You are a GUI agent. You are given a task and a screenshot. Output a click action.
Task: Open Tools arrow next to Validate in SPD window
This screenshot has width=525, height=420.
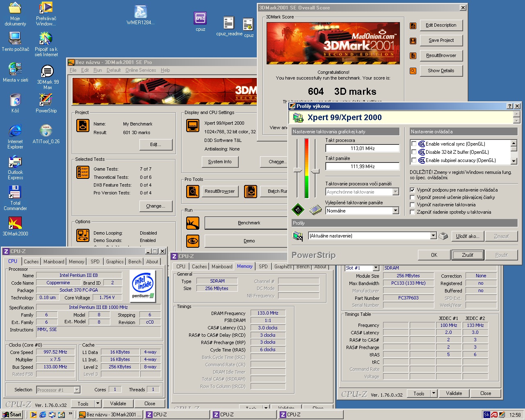tap(434, 393)
